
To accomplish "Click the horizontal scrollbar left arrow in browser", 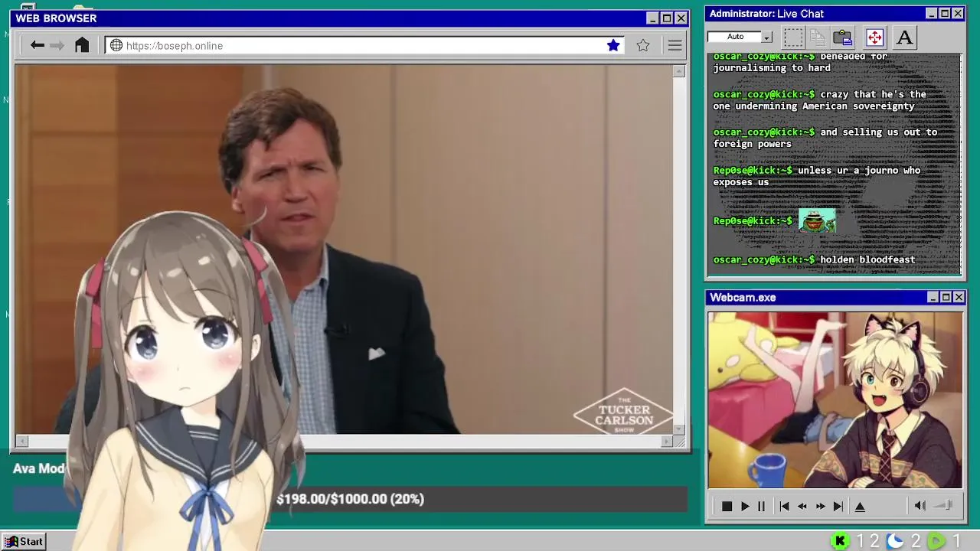I will pos(21,441).
